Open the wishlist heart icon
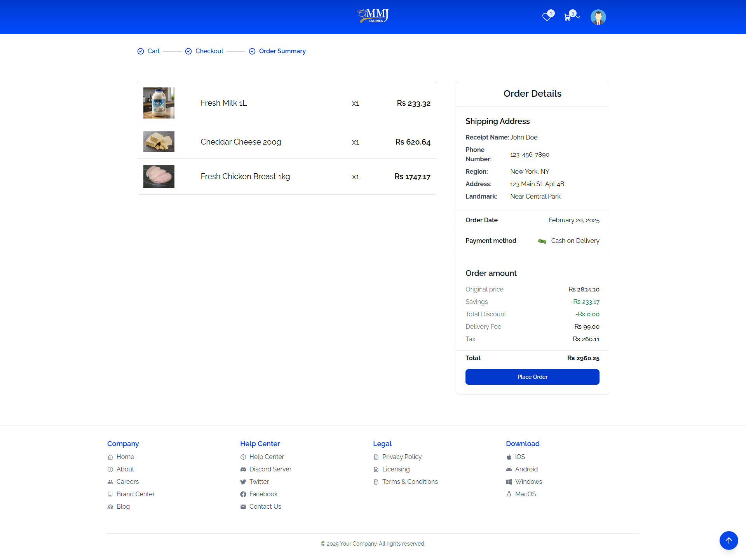Image resolution: width=746 pixels, height=560 pixels. [x=547, y=17]
